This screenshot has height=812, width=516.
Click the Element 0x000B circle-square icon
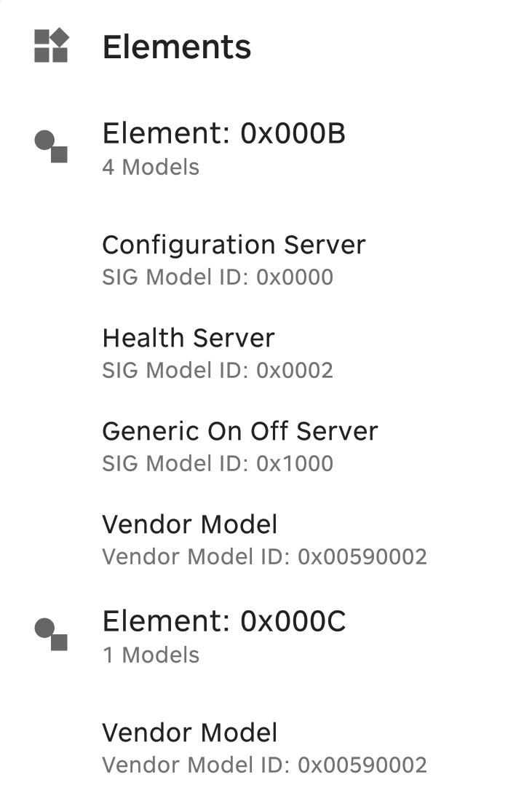[x=51, y=146]
